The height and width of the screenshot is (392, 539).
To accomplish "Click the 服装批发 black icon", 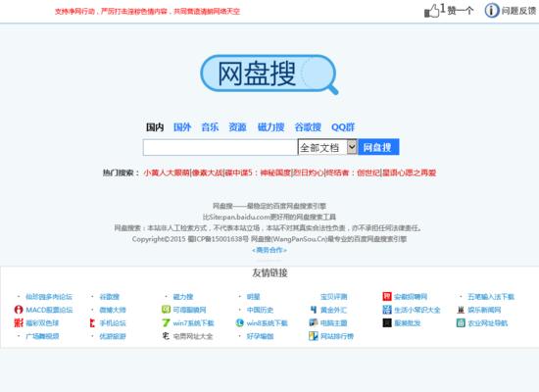I will click(387, 322).
